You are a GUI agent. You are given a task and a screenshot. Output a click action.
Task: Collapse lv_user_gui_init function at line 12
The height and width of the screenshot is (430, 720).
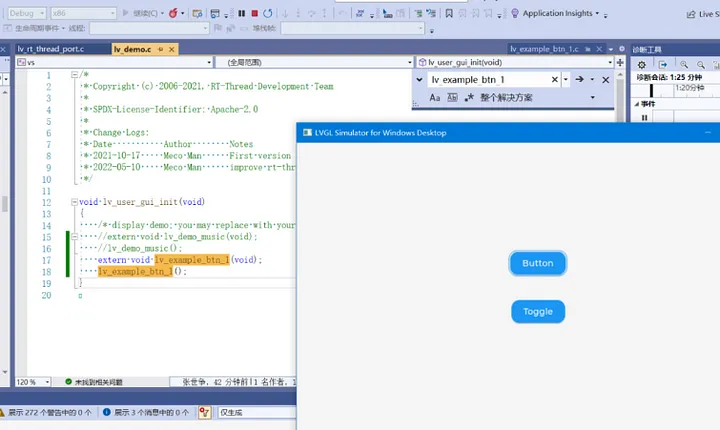[x=74, y=202]
